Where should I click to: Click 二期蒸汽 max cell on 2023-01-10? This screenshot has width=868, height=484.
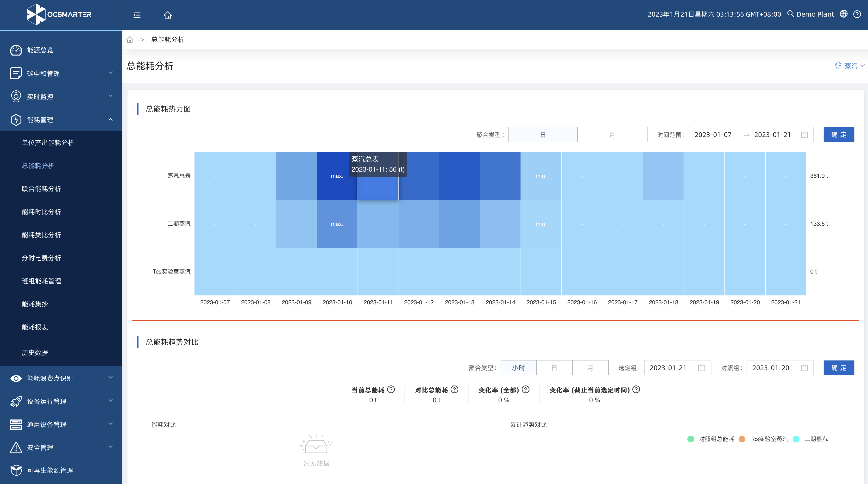pos(337,224)
